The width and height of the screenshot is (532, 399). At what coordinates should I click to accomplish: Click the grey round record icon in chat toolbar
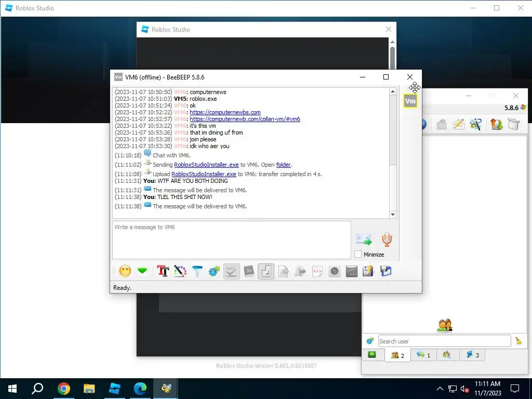(x=335, y=271)
